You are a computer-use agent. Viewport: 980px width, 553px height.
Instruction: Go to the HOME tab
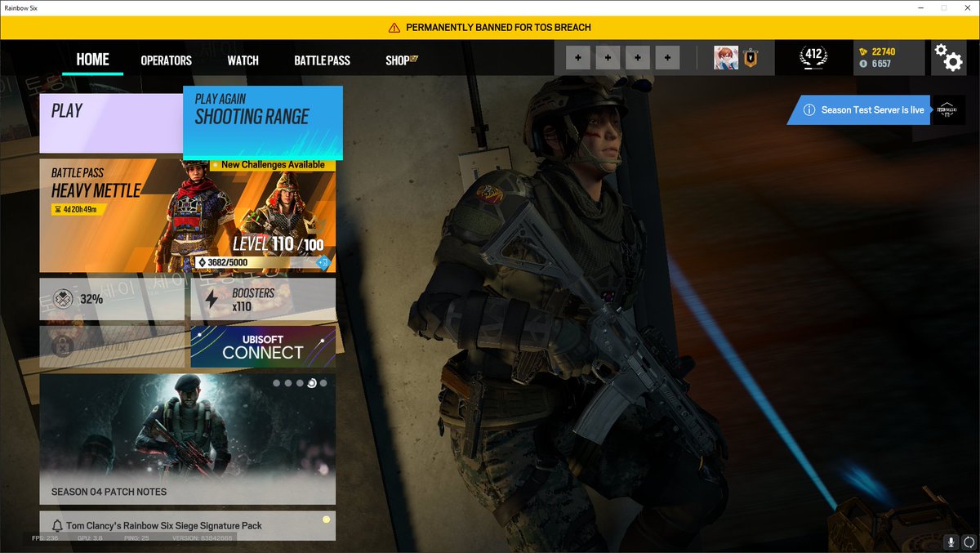tap(92, 59)
